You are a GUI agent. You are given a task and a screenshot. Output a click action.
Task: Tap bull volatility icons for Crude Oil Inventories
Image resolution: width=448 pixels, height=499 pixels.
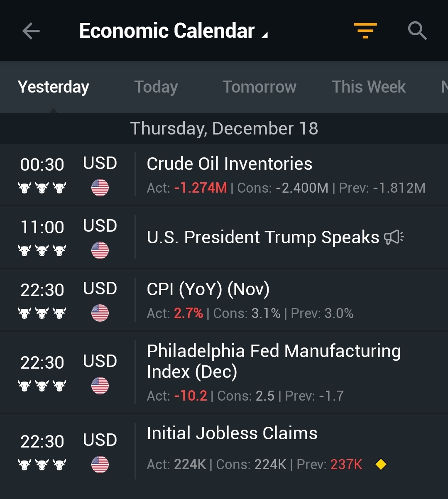point(42,188)
